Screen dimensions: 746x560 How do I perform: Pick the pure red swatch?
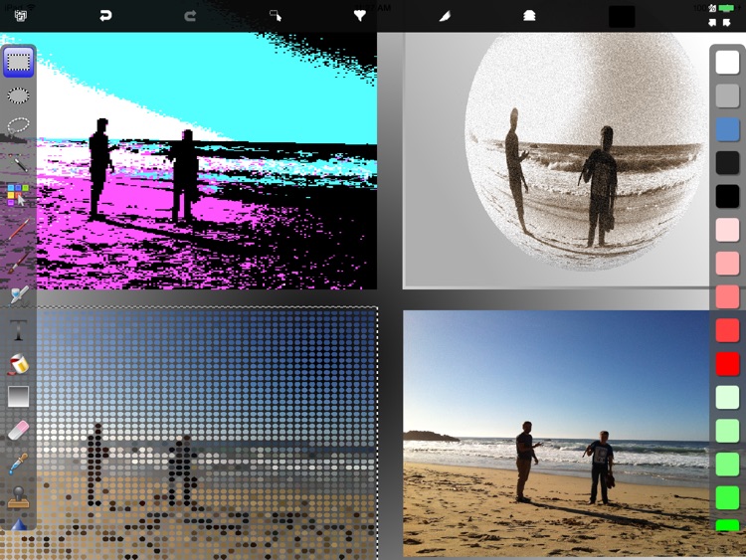[727, 364]
